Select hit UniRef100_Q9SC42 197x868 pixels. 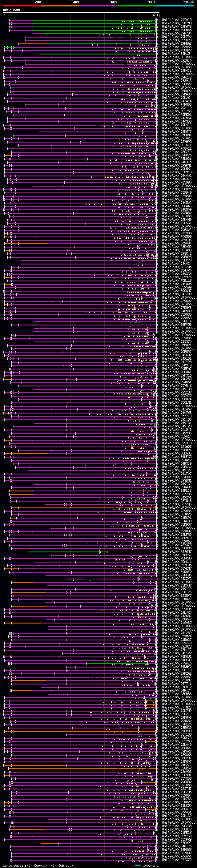click(177, 254)
